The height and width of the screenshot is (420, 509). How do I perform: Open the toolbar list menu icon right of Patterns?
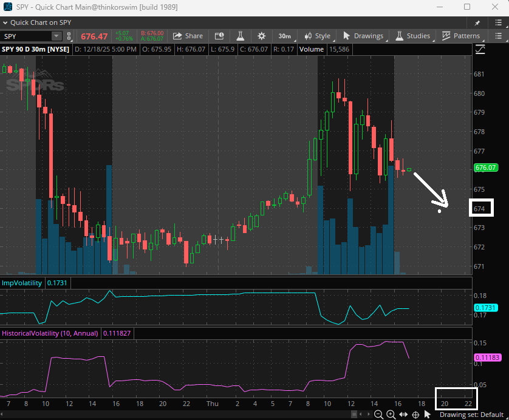[498, 36]
